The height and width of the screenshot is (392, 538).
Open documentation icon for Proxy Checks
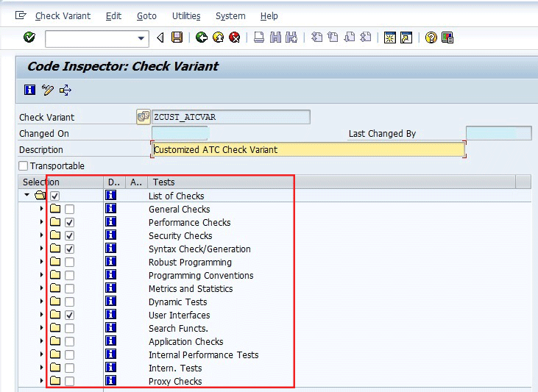coord(111,380)
